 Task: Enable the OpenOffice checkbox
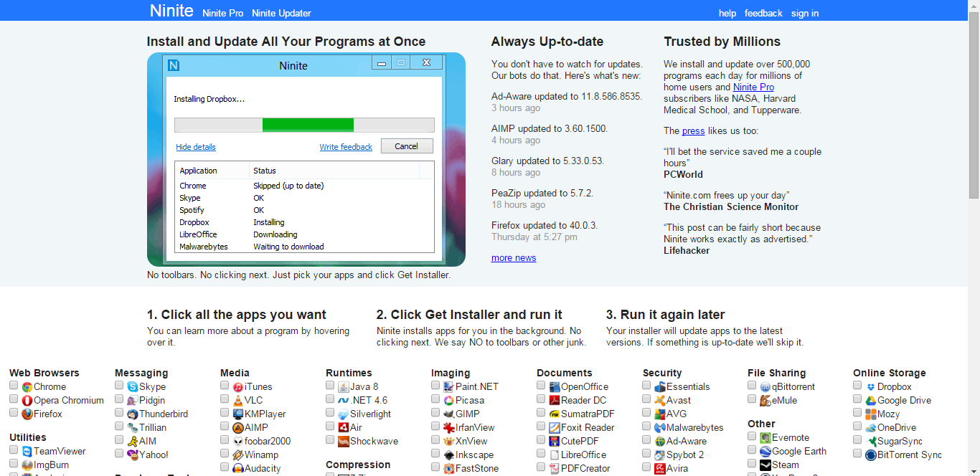pyautogui.click(x=542, y=386)
